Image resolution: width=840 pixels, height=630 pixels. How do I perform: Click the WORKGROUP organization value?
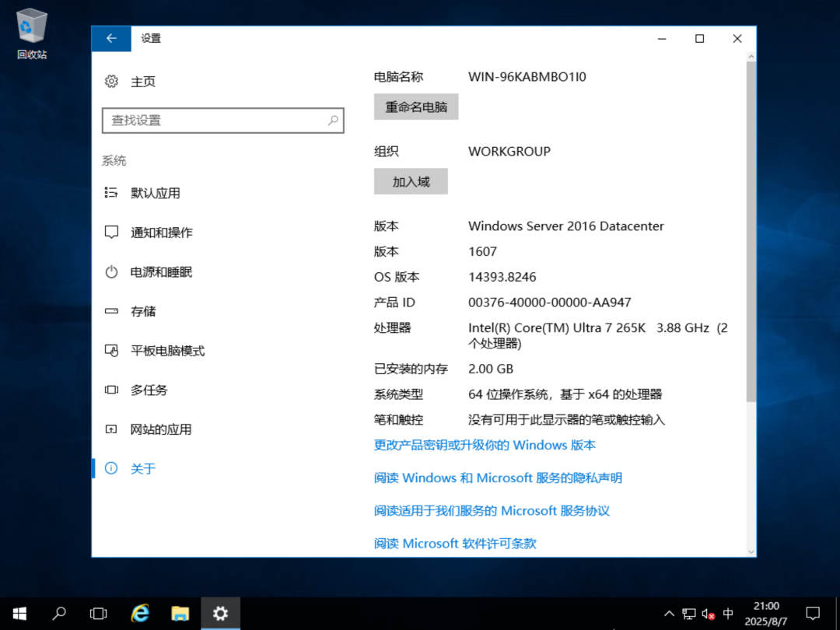(509, 151)
